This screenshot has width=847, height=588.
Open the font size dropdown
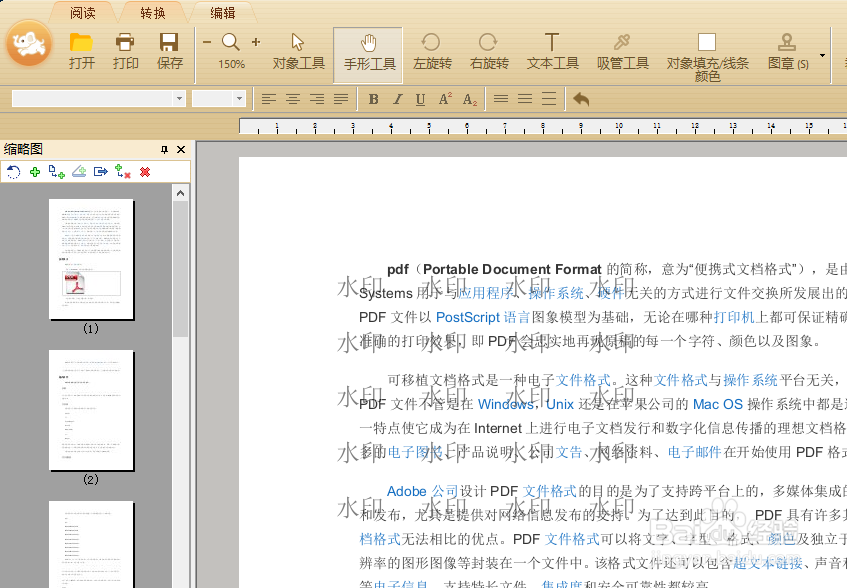tap(239, 99)
